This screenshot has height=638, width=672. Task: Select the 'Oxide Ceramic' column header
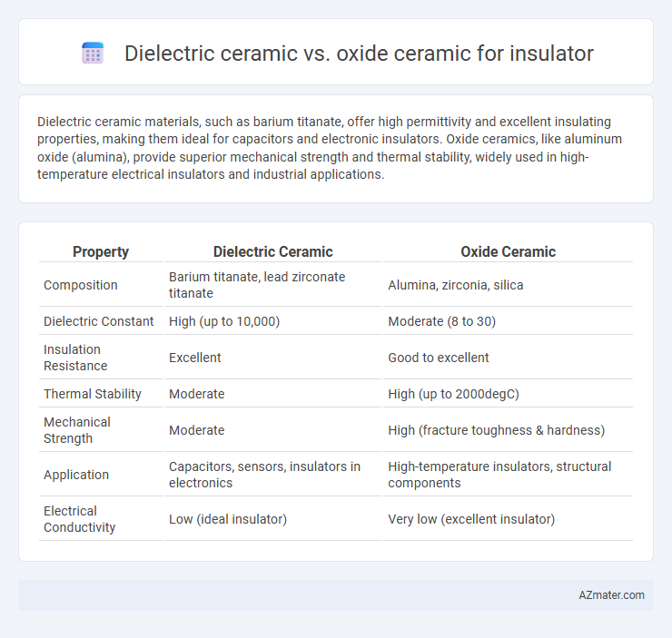pyautogui.click(x=508, y=251)
